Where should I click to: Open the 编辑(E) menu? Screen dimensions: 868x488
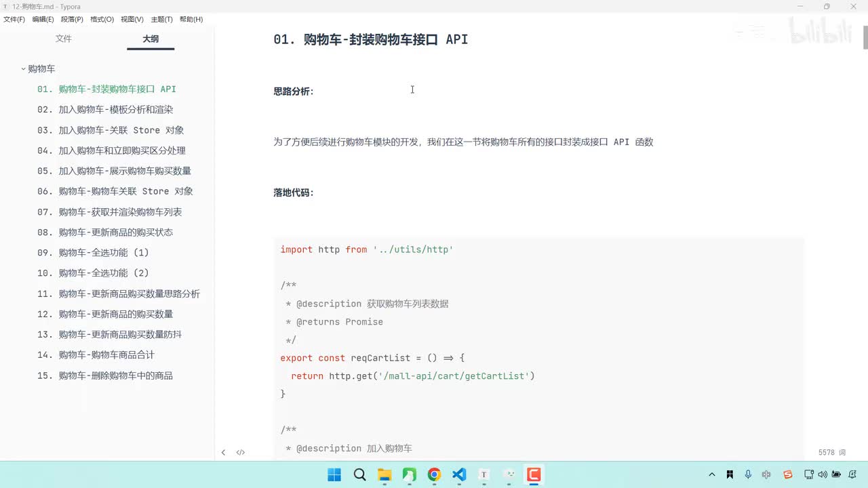click(43, 20)
